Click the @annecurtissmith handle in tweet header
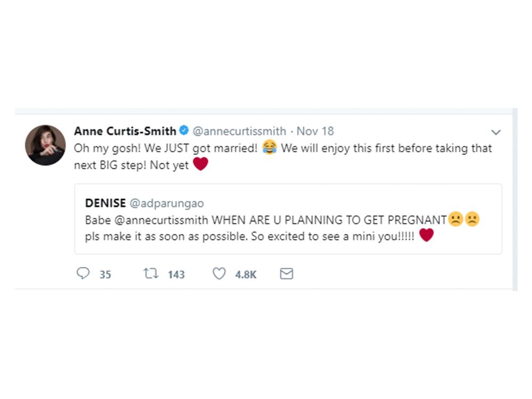The image size is (532, 399). click(x=239, y=131)
